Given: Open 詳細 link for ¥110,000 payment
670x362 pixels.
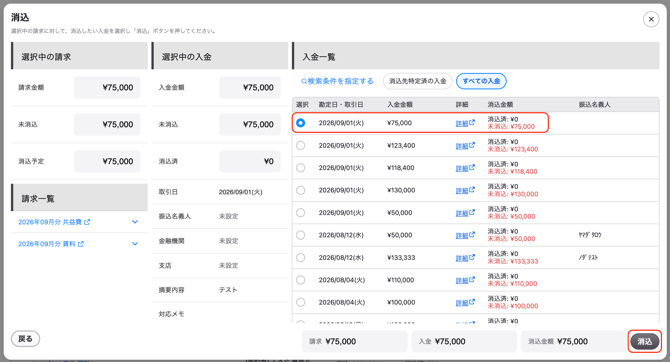Looking at the screenshot, I should (465, 280).
